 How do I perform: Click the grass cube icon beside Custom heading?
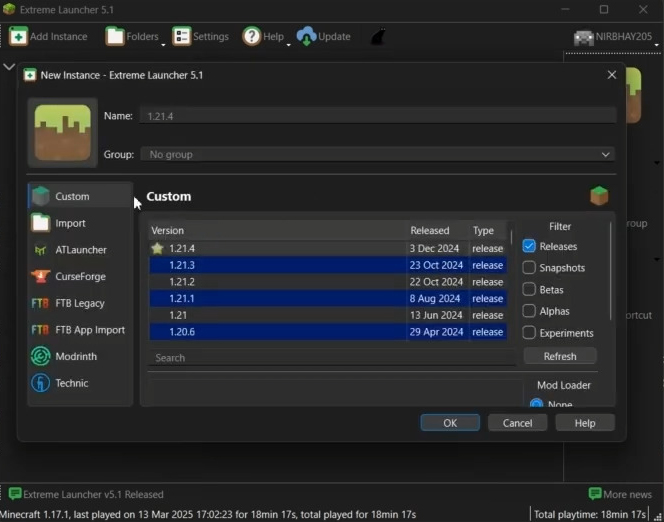click(599, 196)
